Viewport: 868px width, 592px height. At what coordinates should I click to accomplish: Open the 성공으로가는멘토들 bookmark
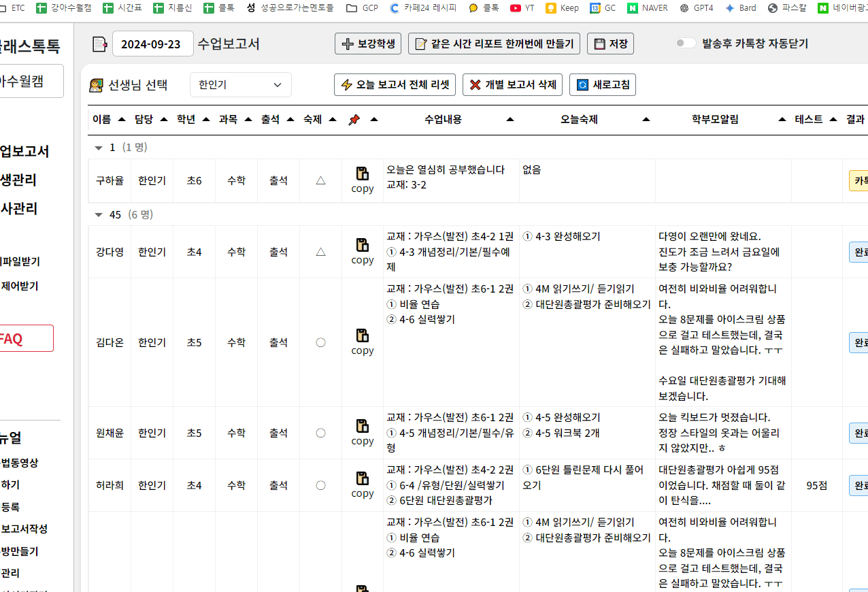pos(290,8)
